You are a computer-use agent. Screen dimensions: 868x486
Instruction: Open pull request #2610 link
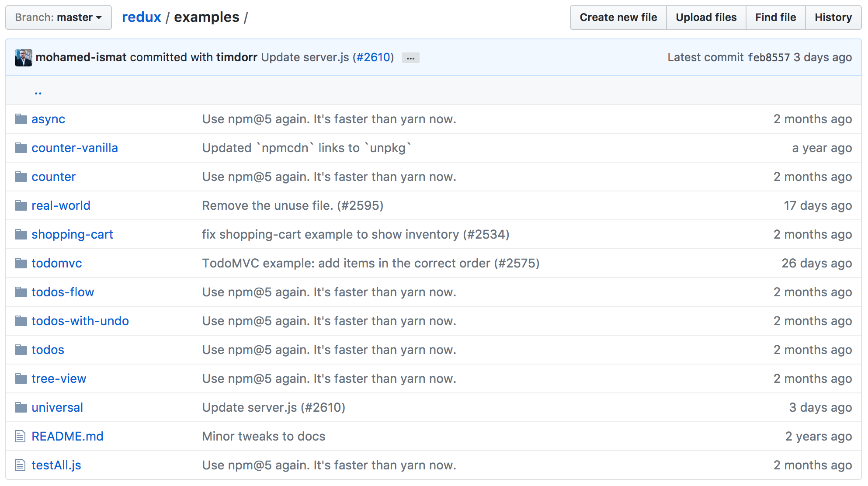click(x=373, y=57)
